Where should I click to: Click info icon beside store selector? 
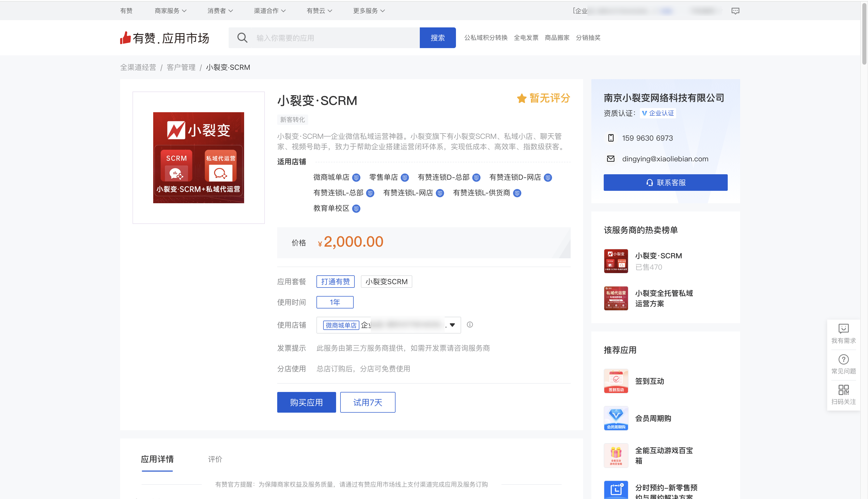(470, 324)
